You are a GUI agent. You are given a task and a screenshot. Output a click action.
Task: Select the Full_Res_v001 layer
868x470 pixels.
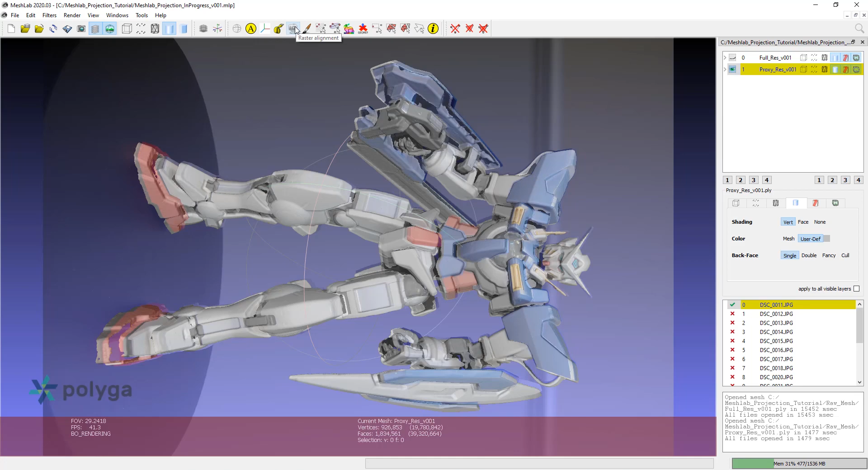[775, 58]
